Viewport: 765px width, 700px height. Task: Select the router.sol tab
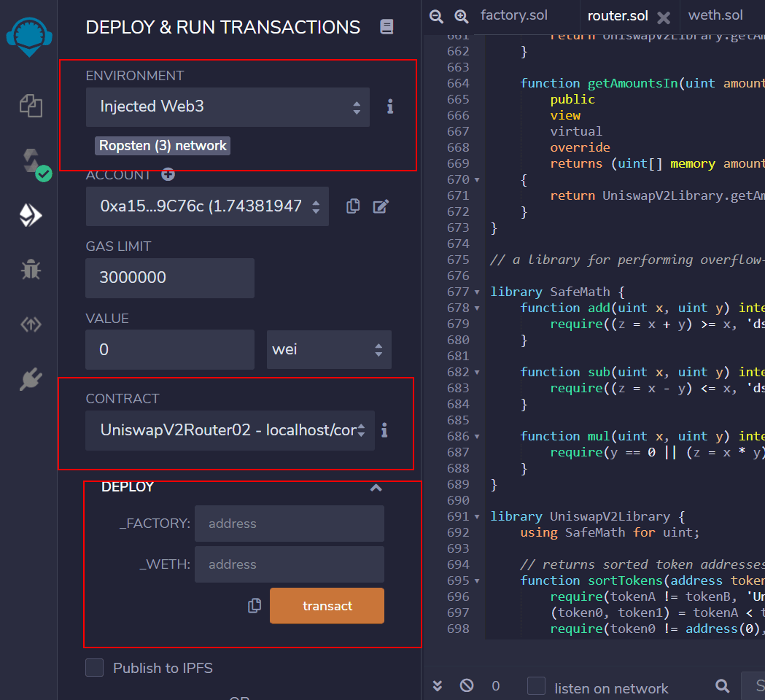point(618,16)
